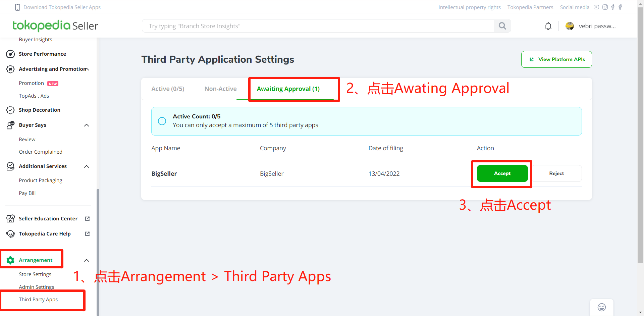
Task: Click the user avatar picture
Action: [570, 26]
